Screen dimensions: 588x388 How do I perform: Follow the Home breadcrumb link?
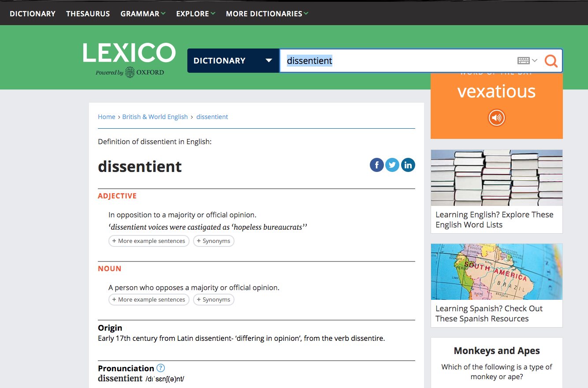pyautogui.click(x=107, y=117)
